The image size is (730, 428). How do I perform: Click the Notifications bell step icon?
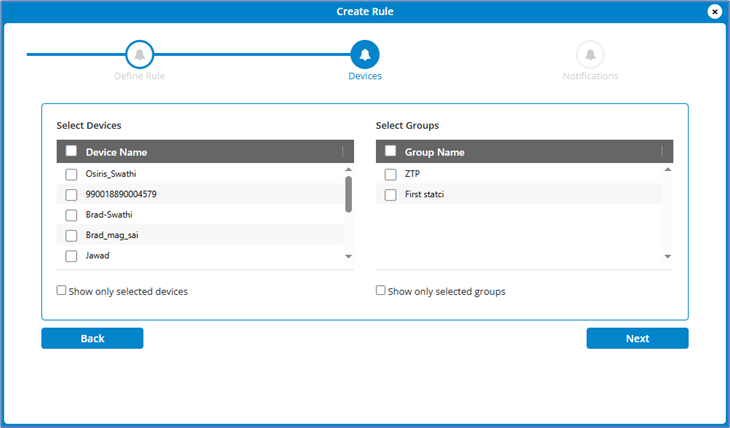(x=590, y=54)
